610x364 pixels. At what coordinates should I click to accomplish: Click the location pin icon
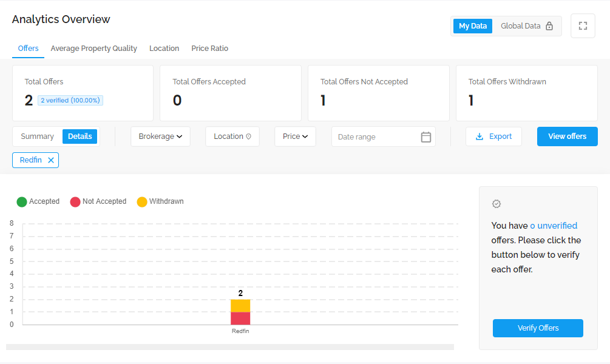click(x=249, y=137)
